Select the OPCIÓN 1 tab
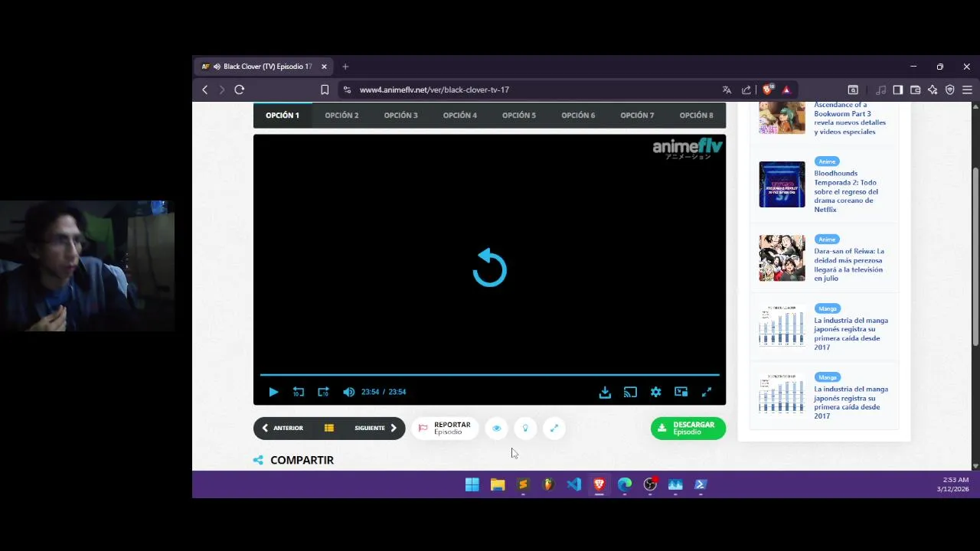Viewport: 980px width, 551px height. pyautogui.click(x=283, y=115)
